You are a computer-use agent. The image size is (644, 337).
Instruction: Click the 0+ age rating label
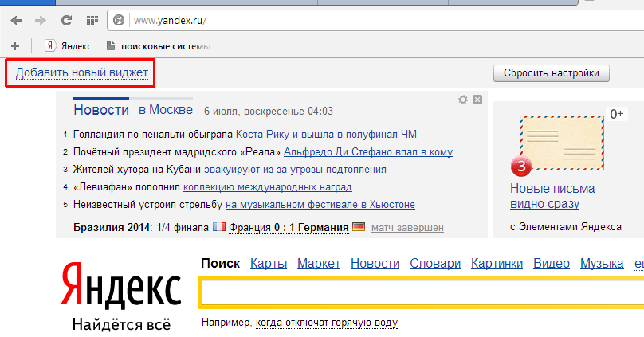616,114
